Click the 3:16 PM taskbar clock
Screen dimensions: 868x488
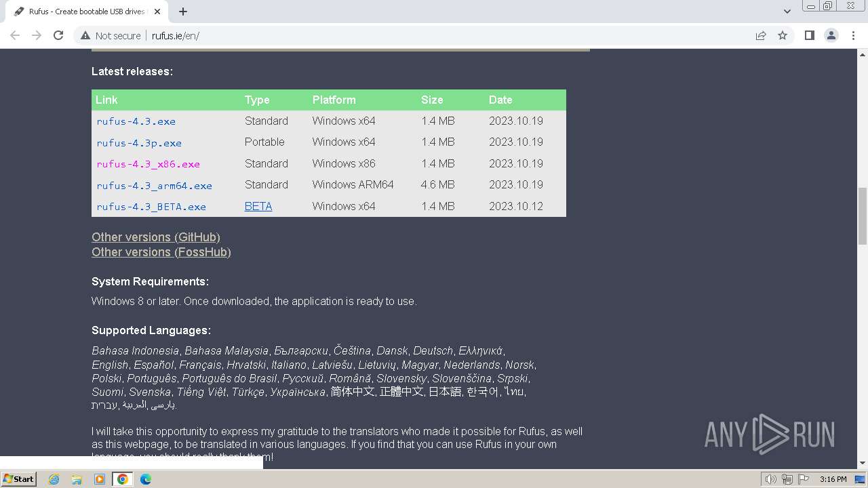pos(833,479)
